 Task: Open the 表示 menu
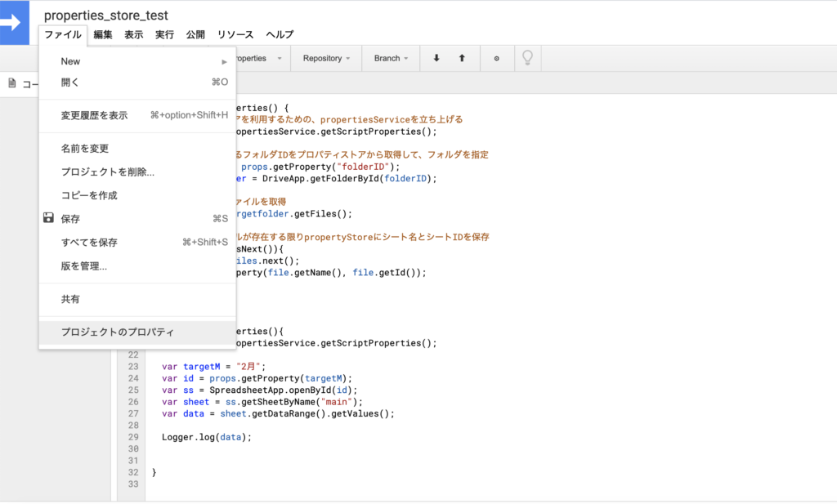(x=133, y=34)
